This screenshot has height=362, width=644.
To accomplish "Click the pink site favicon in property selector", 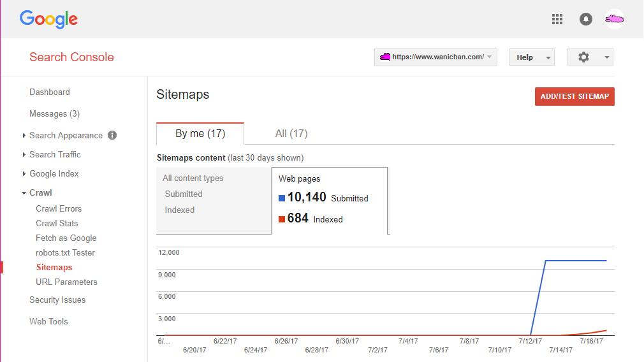I will 385,57.
